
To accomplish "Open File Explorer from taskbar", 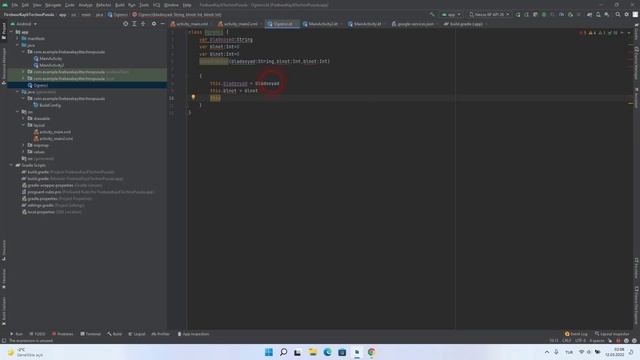I will click(313, 352).
